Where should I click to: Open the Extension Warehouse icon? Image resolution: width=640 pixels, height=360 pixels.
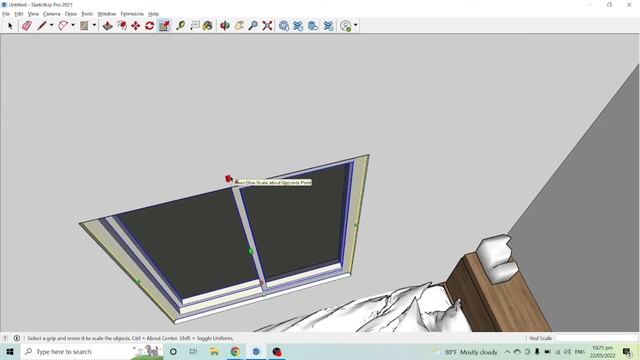[298, 26]
